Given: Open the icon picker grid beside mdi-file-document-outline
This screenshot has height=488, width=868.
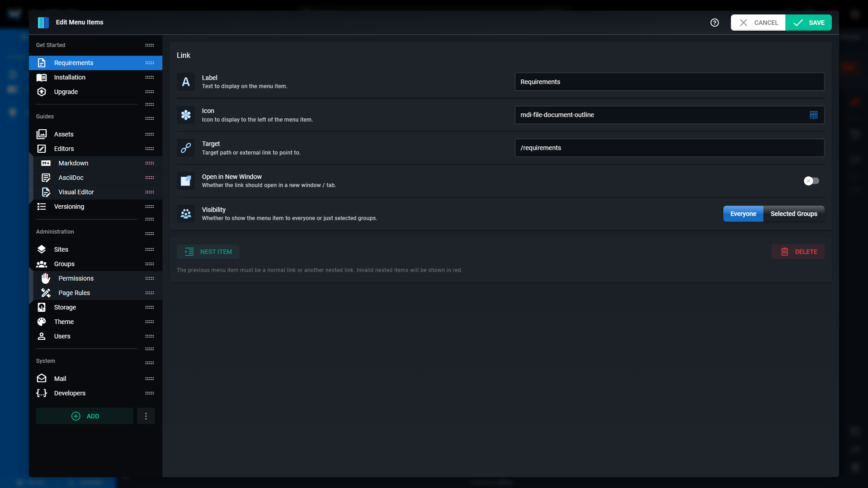Looking at the screenshot, I should [814, 115].
